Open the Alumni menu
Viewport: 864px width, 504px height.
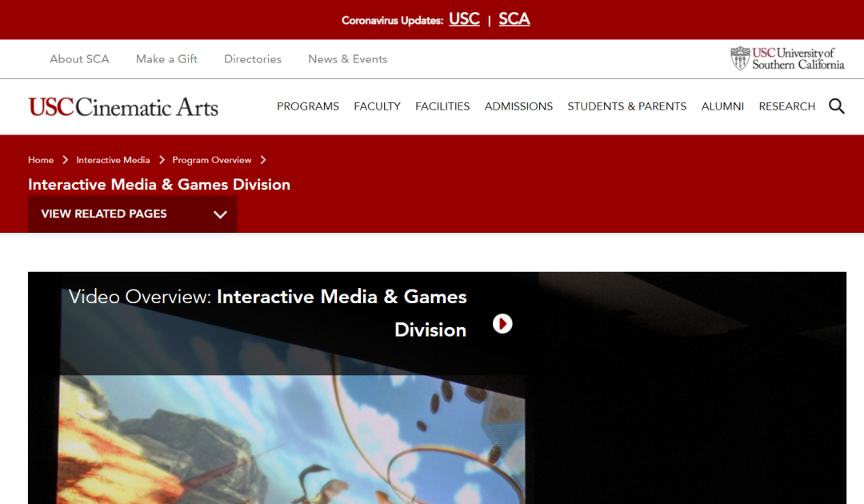722,106
